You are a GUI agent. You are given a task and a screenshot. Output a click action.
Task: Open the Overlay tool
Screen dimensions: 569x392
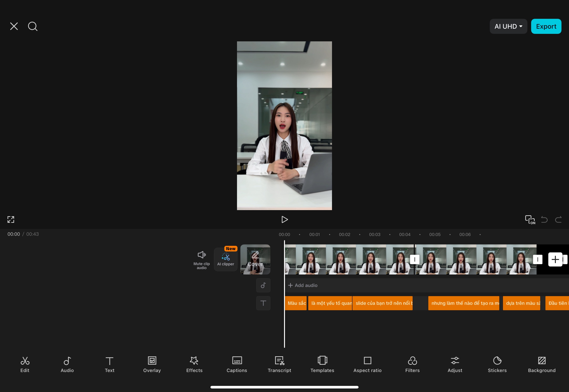click(152, 365)
